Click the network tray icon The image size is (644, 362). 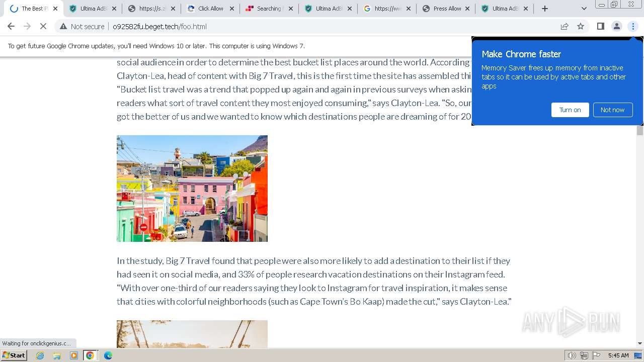[584, 355]
